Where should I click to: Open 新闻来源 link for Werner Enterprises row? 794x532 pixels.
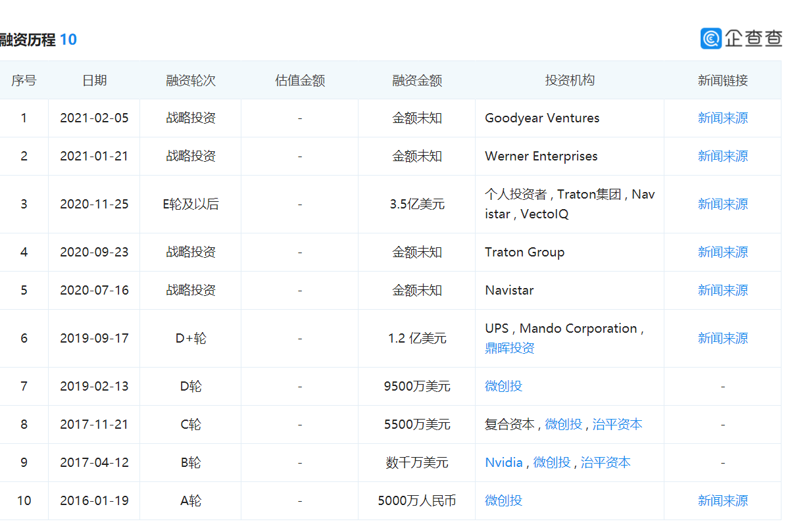pyautogui.click(x=723, y=157)
